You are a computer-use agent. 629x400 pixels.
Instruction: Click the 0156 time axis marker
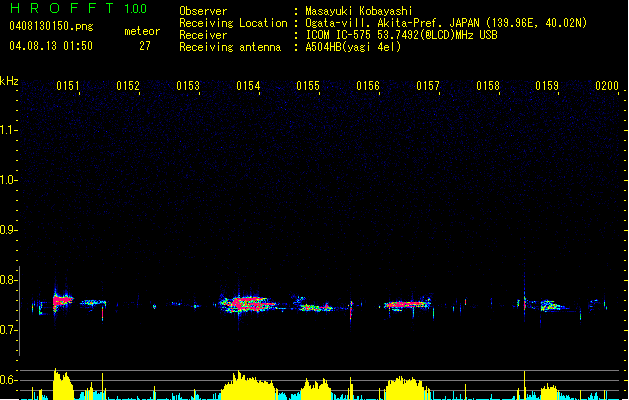[x=368, y=86]
